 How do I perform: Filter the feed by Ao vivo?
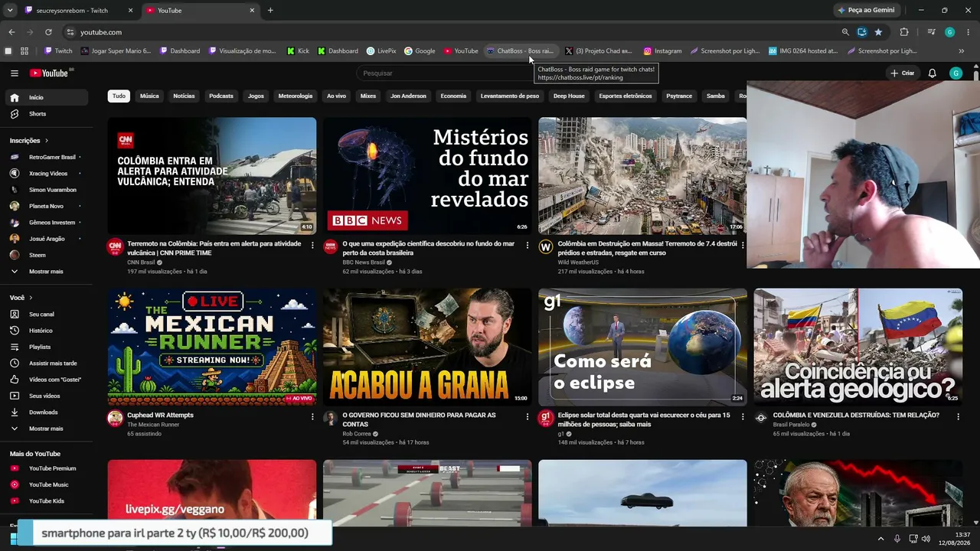tap(336, 96)
